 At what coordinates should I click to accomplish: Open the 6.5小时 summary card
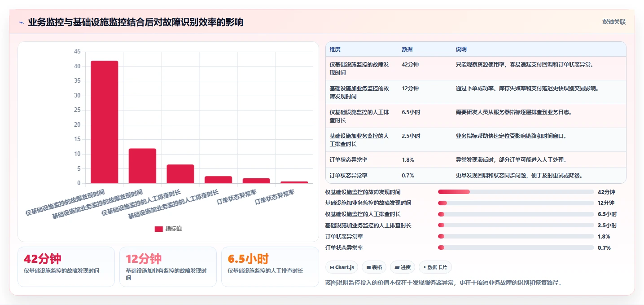click(270, 267)
